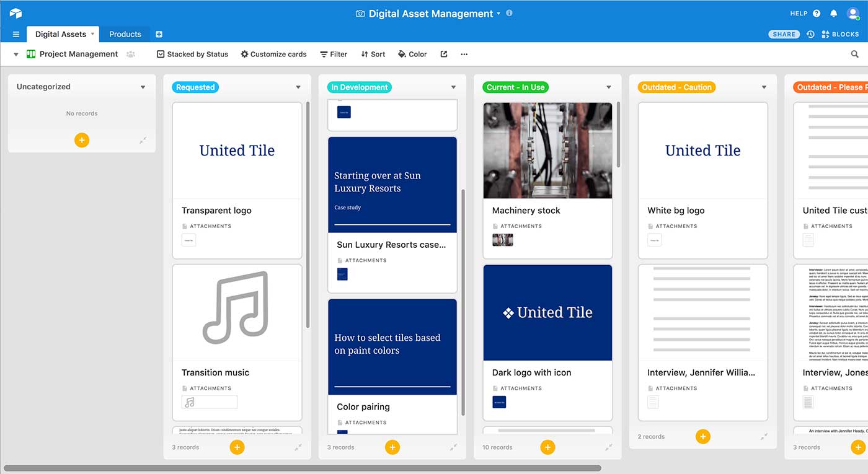Add a record to Current - In Use stack

[x=547, y=447]
